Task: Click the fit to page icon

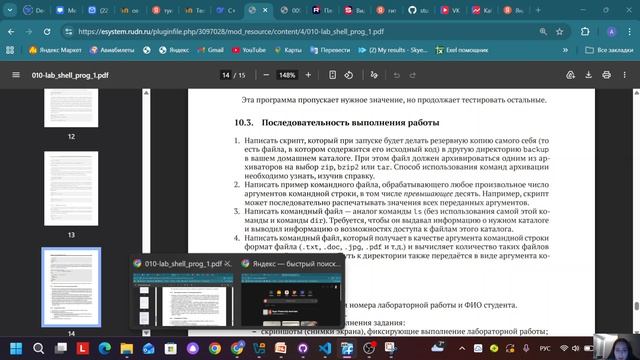Action: coord(332,75)
